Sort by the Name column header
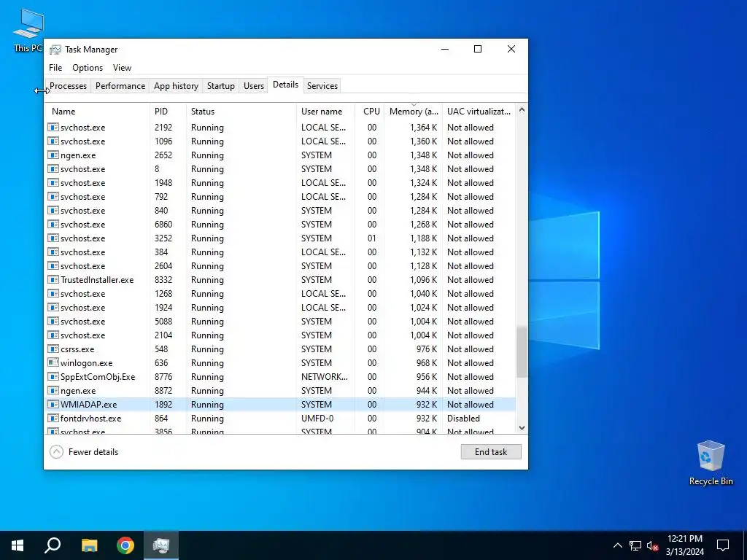 (x=98, y=112)
